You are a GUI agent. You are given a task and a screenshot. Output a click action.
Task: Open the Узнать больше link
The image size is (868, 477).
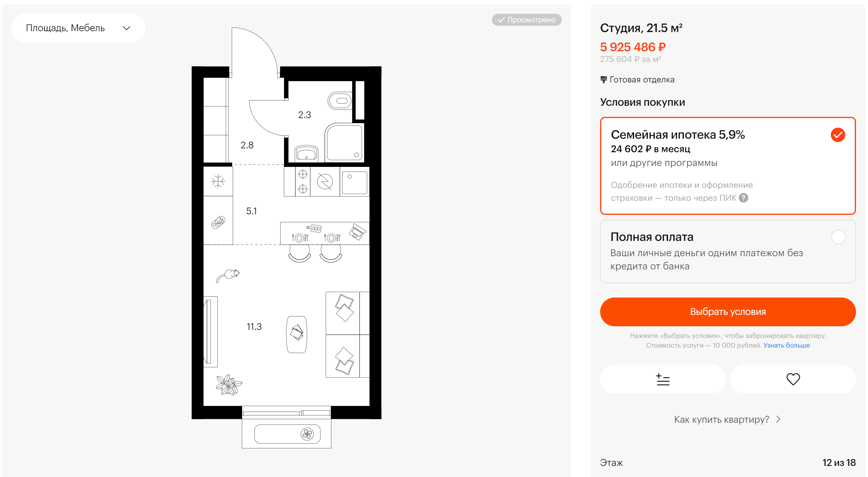coord(786,345)
